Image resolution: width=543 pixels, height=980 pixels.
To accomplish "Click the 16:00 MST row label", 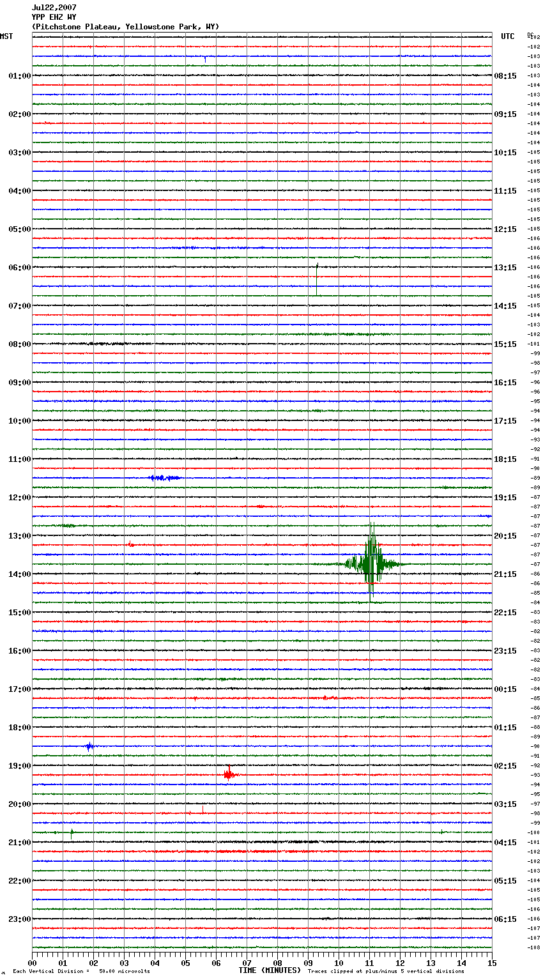I will click(x=19, y=651).
